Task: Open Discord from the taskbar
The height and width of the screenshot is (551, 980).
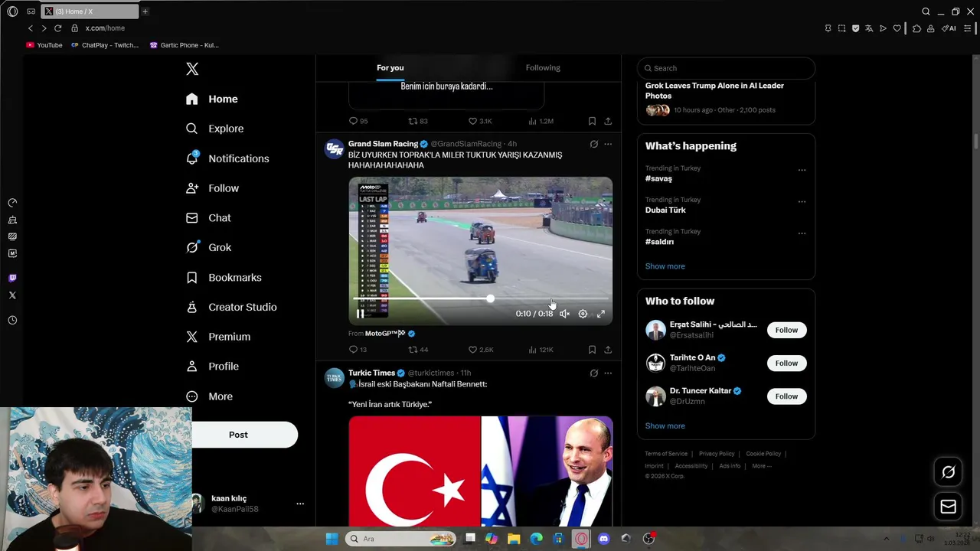Action: click(x=604, y=539)
